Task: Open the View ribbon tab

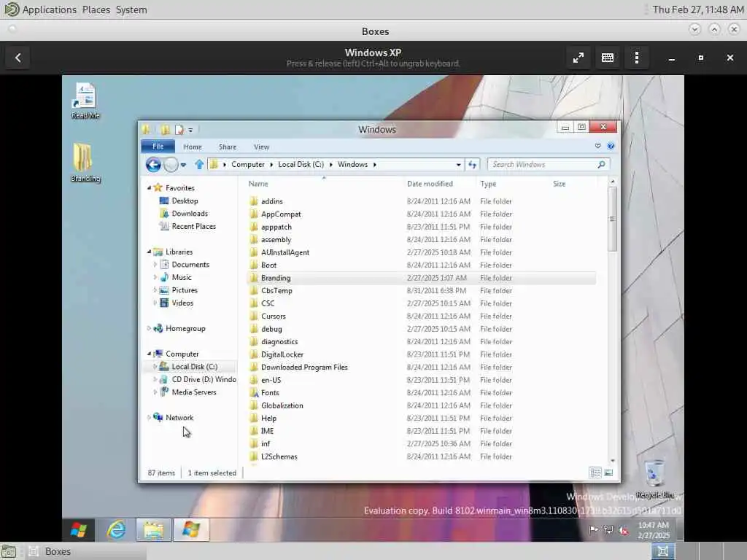Action: click(262, 147)
